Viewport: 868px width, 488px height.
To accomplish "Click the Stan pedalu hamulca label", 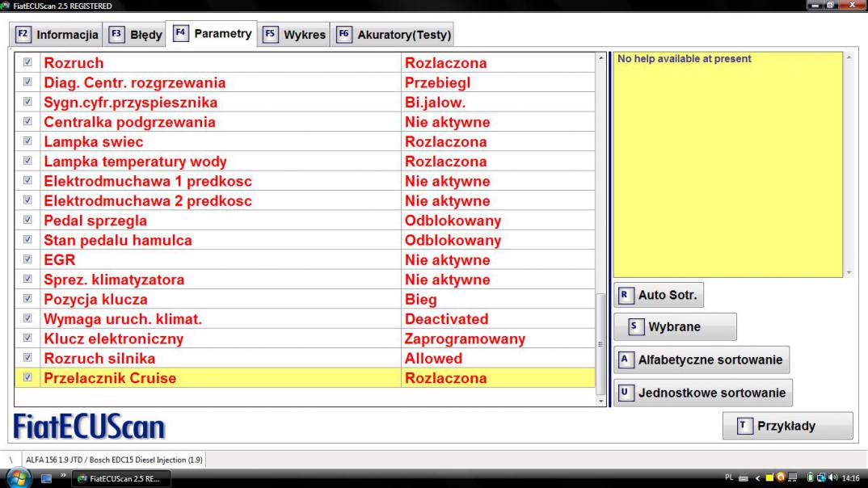I will (x=118, y=240).
